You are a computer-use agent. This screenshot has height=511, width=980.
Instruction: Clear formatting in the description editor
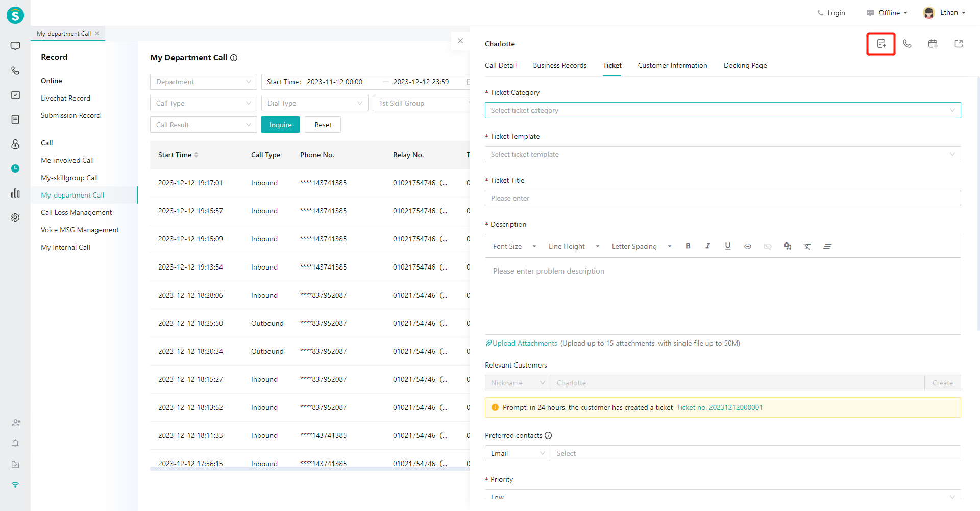point(807,246)
